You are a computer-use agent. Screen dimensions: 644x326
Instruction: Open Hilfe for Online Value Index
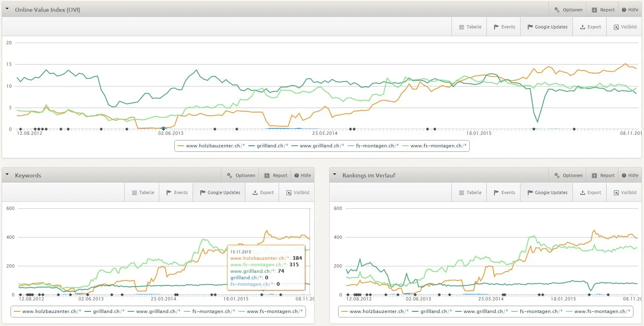(630, 10)
